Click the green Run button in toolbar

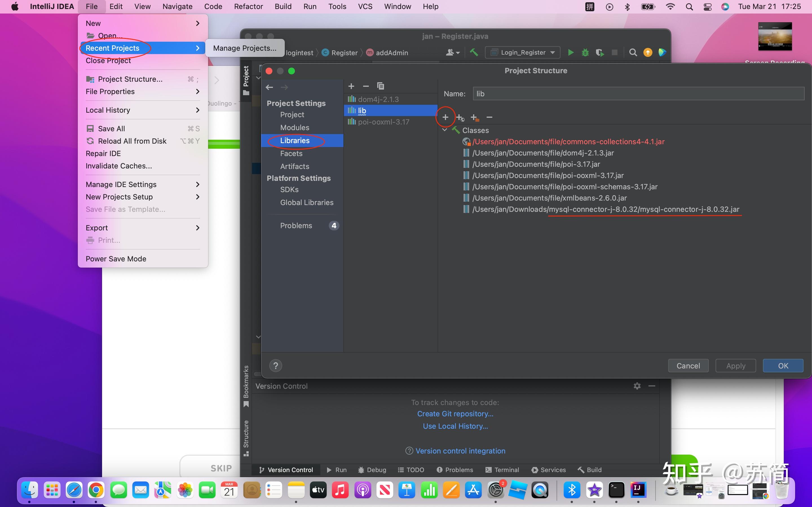tap(570, 53)
